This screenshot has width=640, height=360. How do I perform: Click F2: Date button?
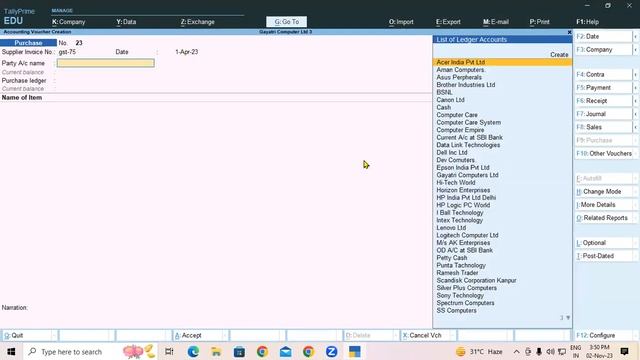[603, 36]
